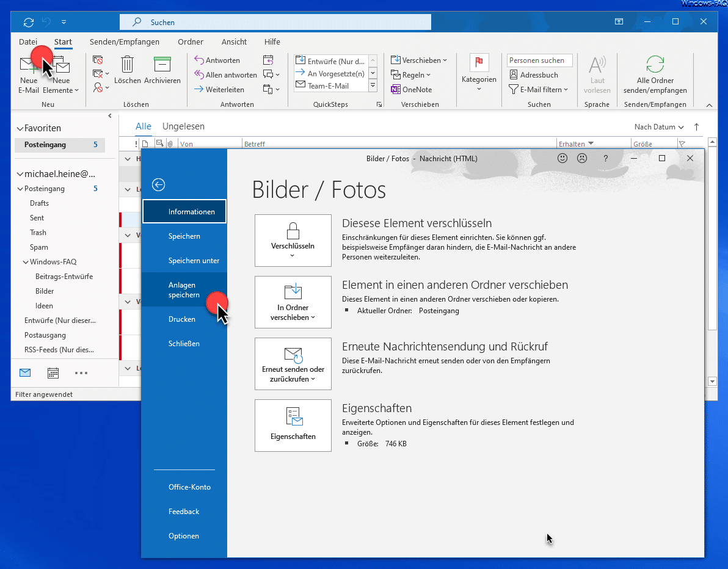This screenshot has width=728, height=569.
Task: Forward message with Weiterleiten
Action: [x=219, y=90]
